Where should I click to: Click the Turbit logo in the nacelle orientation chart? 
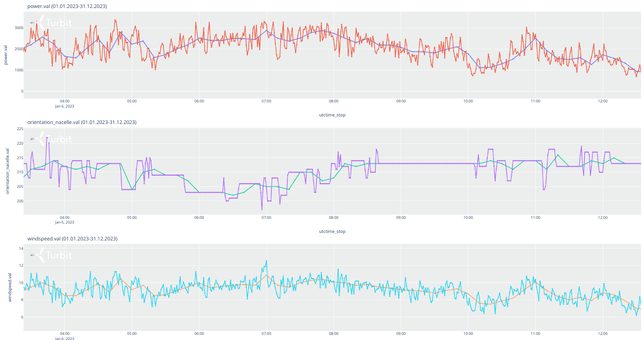(51, 139)
